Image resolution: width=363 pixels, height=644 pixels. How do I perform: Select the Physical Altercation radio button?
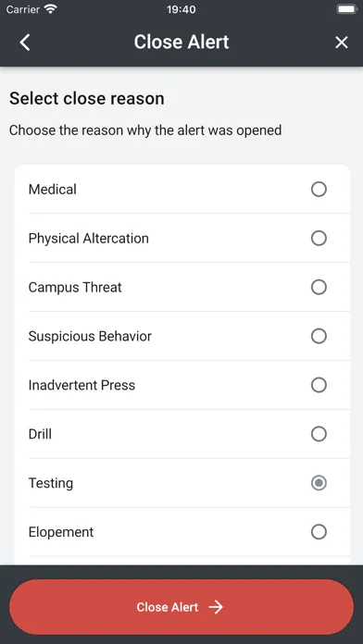pyautogui.click(x=319, y=238)
